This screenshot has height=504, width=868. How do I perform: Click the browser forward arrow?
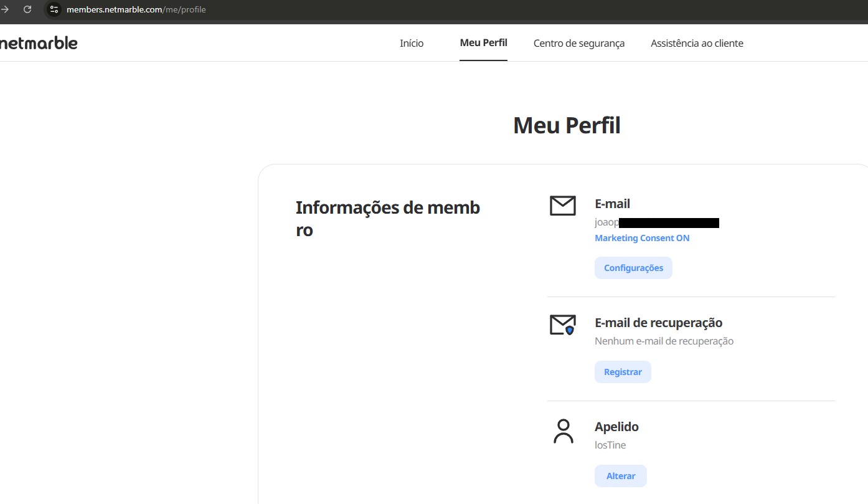click(4, 9)
